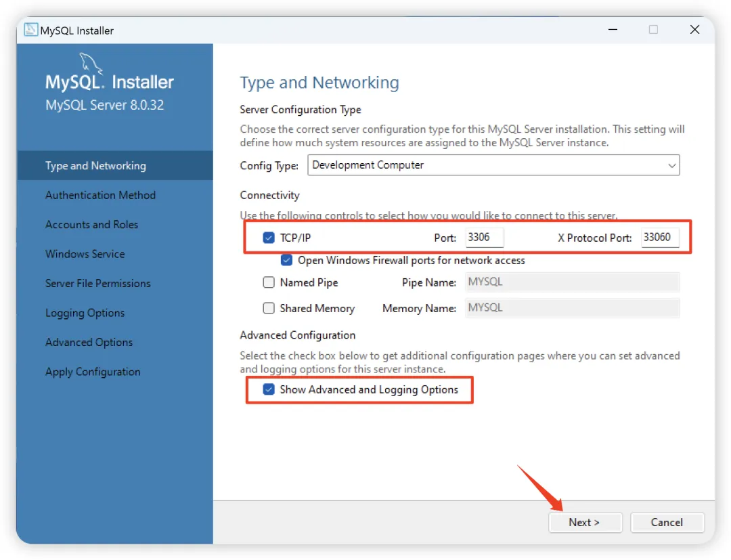Minimize the MySQL Installer window

tap(613, 30)
